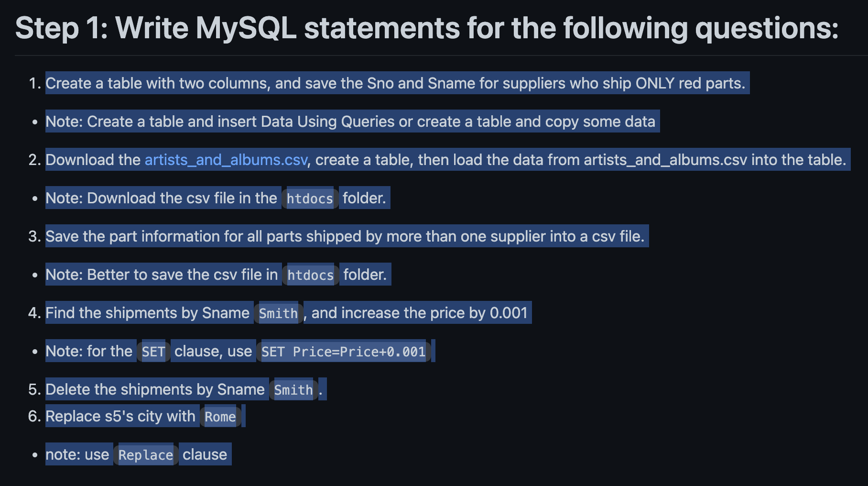Click the text 'then load the data from artists_and_albums.csv'

coord(582,160)
